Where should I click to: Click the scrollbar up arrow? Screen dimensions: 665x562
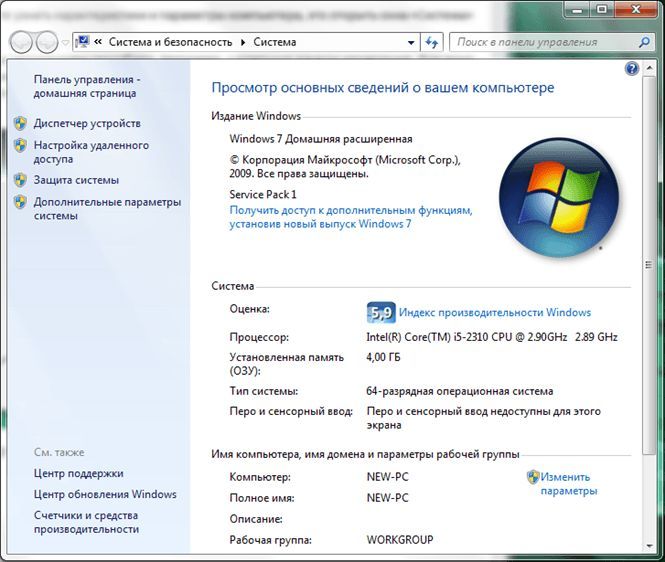[x=649, y=67]
